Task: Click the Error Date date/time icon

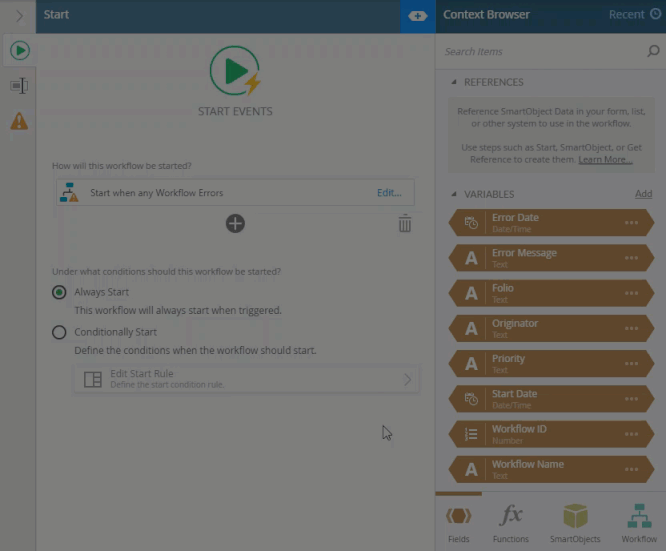Action: (x=471, y=223)
